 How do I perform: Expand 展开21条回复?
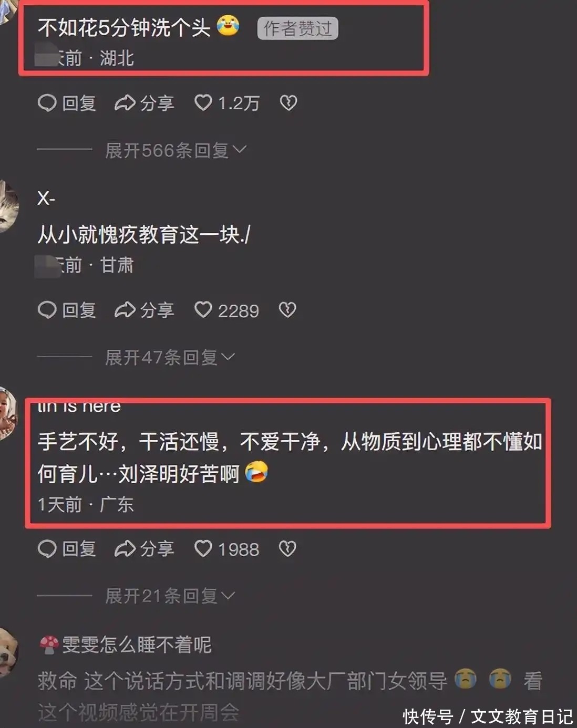click(x=170, y=596)
